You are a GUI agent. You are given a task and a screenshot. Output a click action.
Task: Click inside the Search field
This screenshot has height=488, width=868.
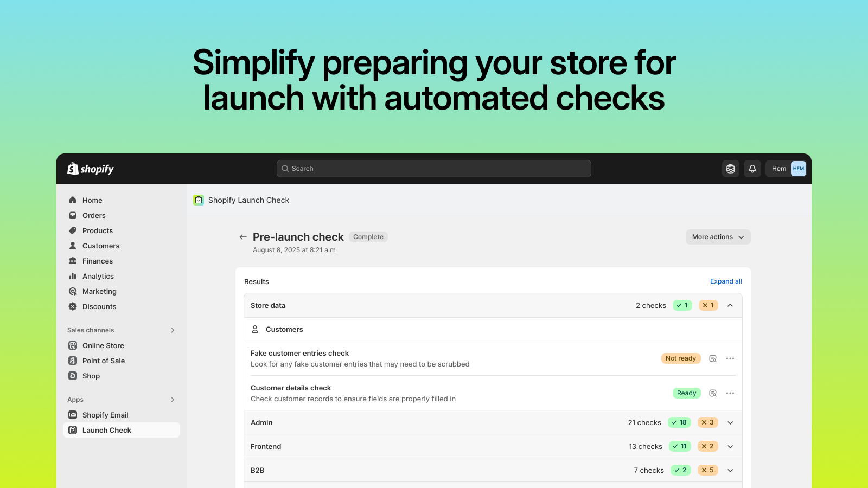(433, 168)
